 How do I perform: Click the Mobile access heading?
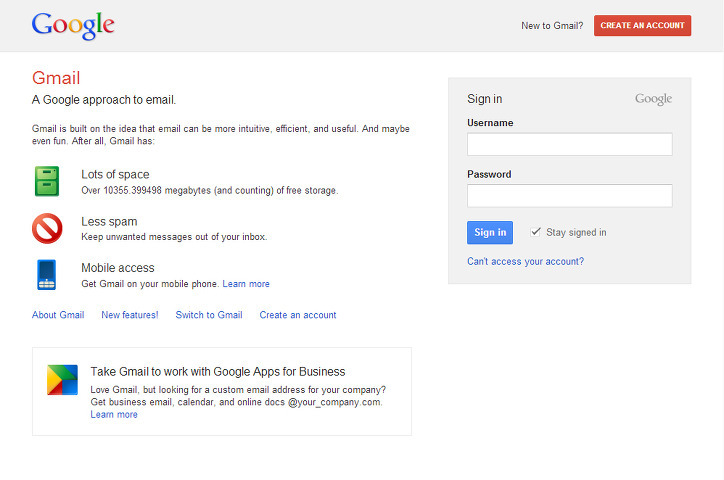(118, 268)
